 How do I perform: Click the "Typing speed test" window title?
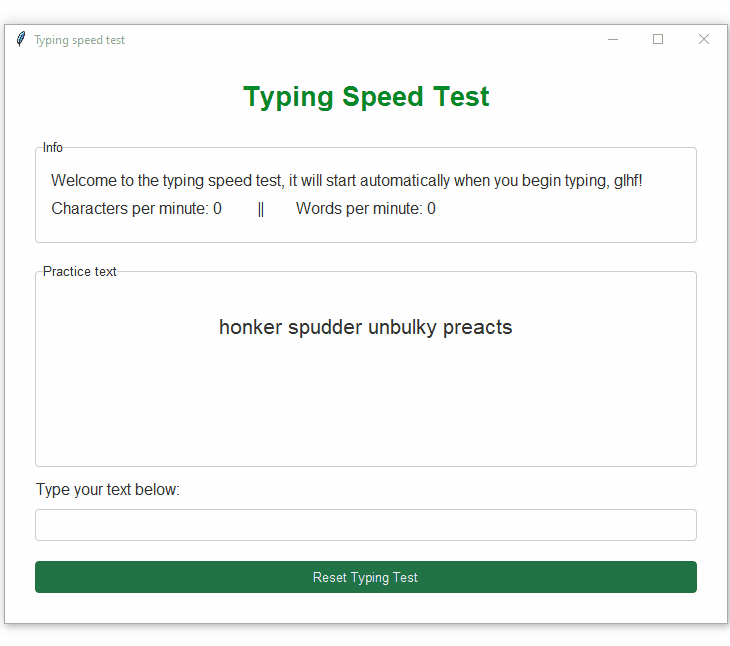click(80, 40)
